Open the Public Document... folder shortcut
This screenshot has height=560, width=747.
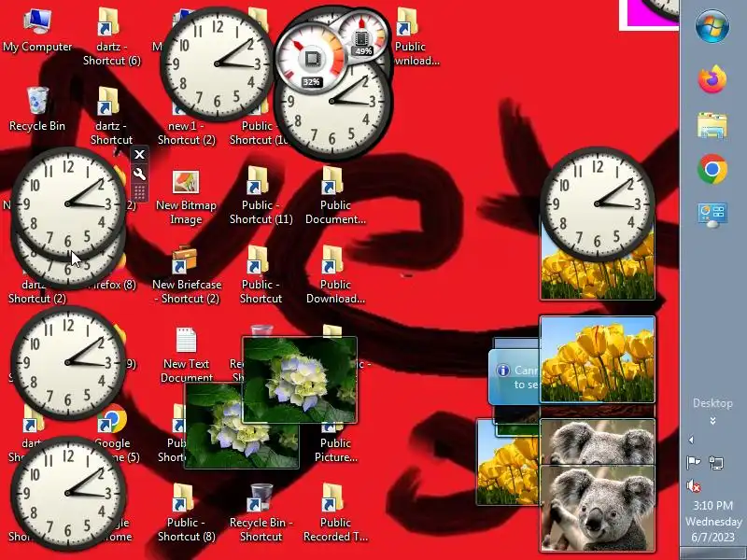click(x=335, y=196)
